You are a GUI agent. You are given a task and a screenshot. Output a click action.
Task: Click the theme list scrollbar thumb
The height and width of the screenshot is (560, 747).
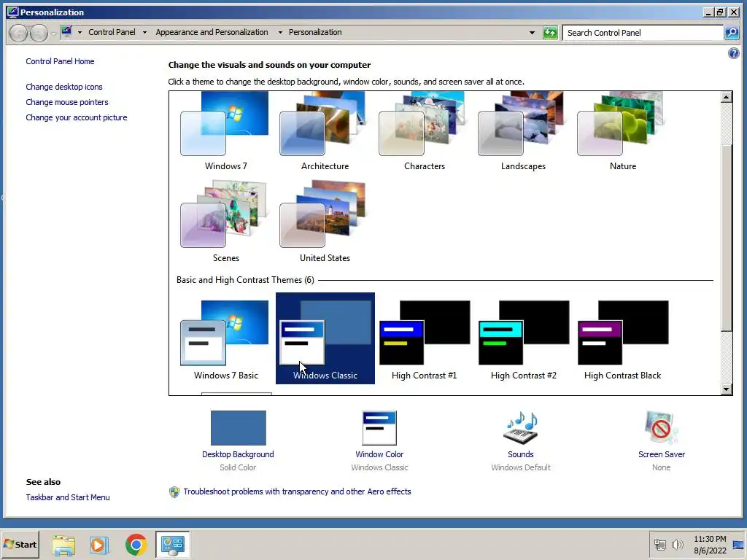click(x=726, y=238)
